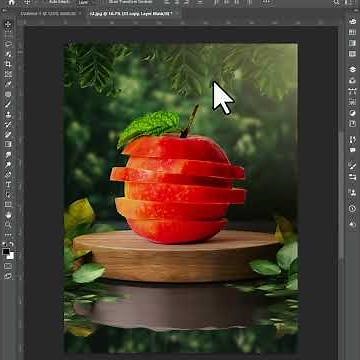This screenshot has height=360, width=360.
Task: Select the Eraser tool
Action: [8, 134]
